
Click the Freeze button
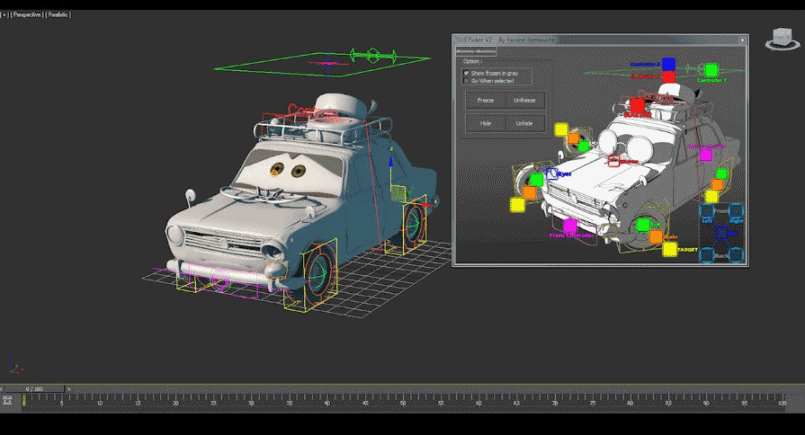click(x=485, y=100)
